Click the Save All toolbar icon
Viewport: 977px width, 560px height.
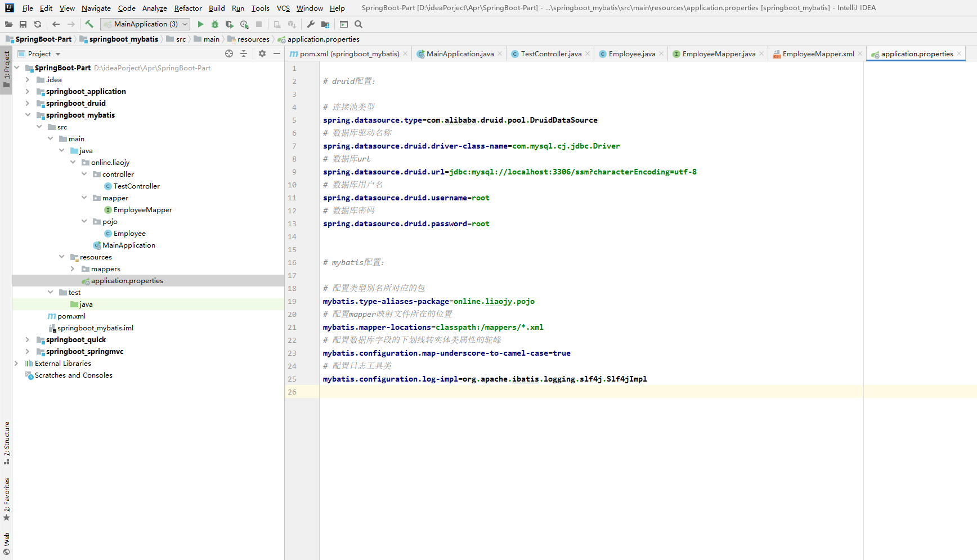pyautogui.click(x=23, y=24)
